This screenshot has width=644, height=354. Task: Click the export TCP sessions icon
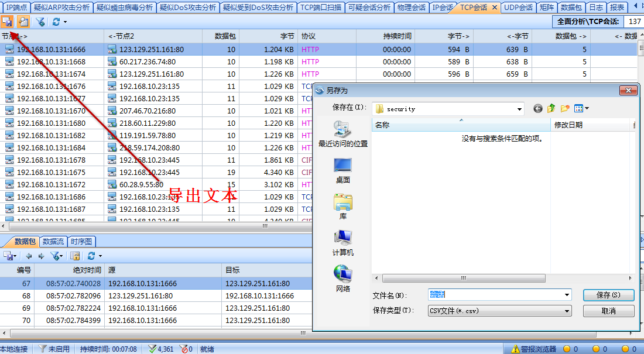point(8,22)
